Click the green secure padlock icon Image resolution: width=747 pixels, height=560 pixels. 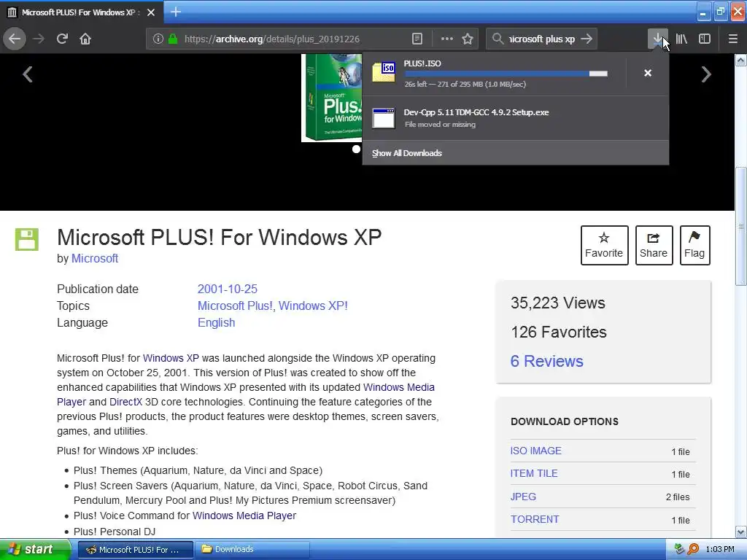(172, 39)
